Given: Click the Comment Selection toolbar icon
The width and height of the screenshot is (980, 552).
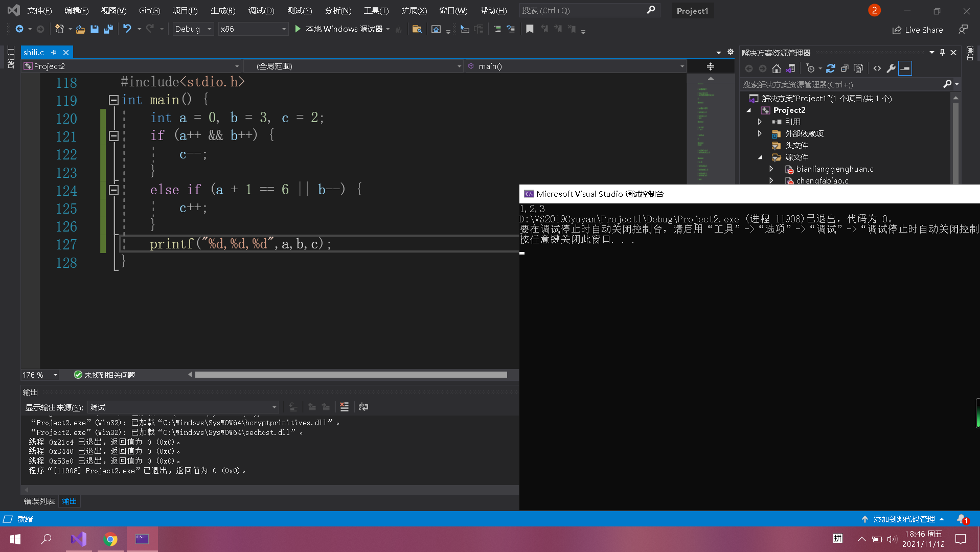Looking at the screenshot, I should (x=497, y=29).
